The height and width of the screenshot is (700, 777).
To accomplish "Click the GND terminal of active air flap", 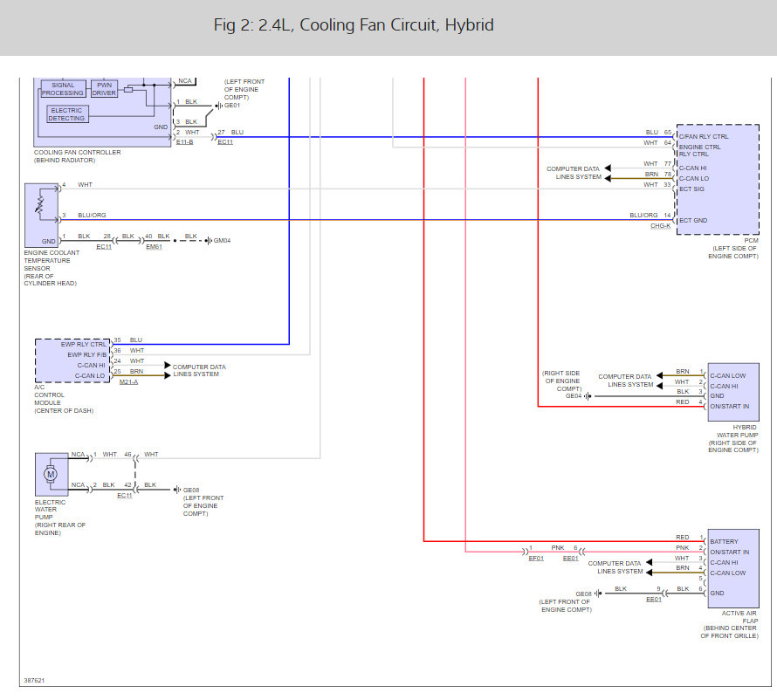I will (717, 593).
